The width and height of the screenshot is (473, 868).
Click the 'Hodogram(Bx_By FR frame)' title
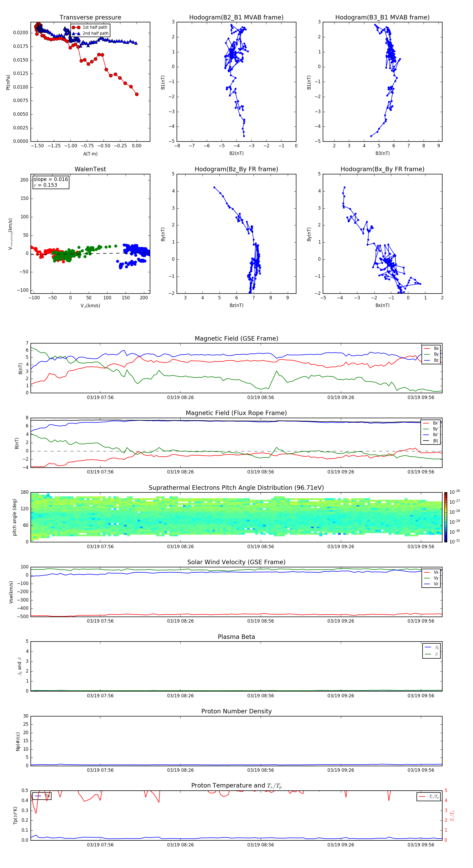pos(382,169)
